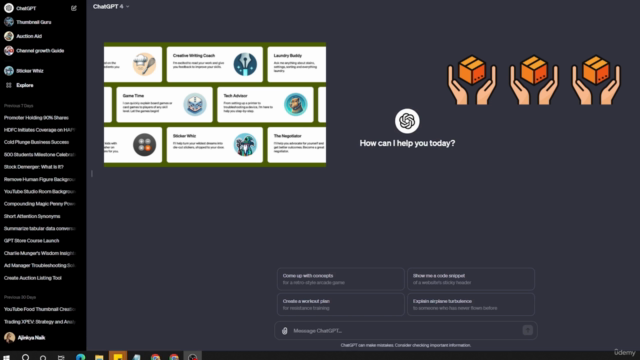Launch Microsoft Edge from the taskbar

(x=80, y=357)
